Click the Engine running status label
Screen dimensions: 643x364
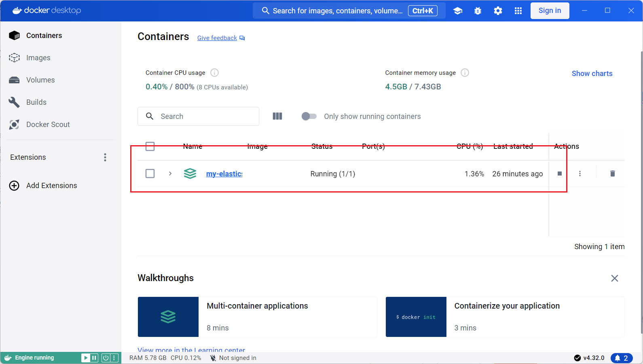[34, 358]
